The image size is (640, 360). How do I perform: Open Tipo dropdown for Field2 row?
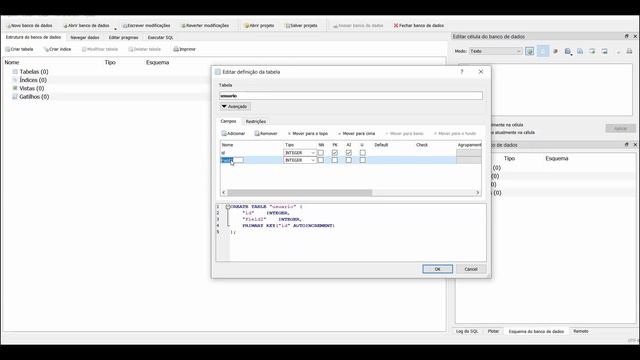coord(300,160)
